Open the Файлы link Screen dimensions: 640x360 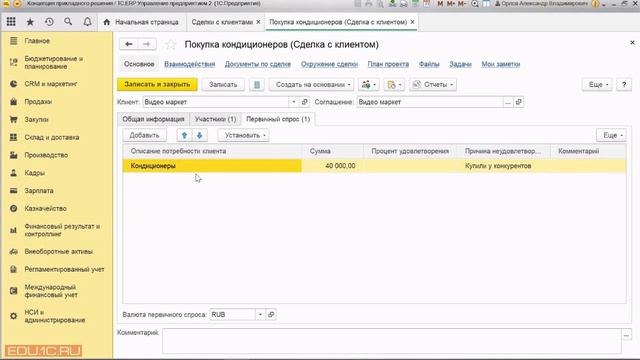[x=429, y=64]
